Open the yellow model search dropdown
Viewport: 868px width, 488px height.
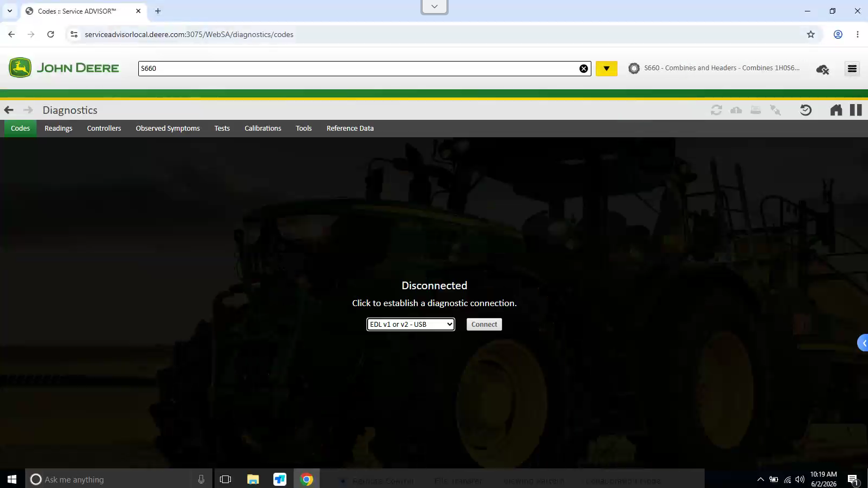click(607, 69)
